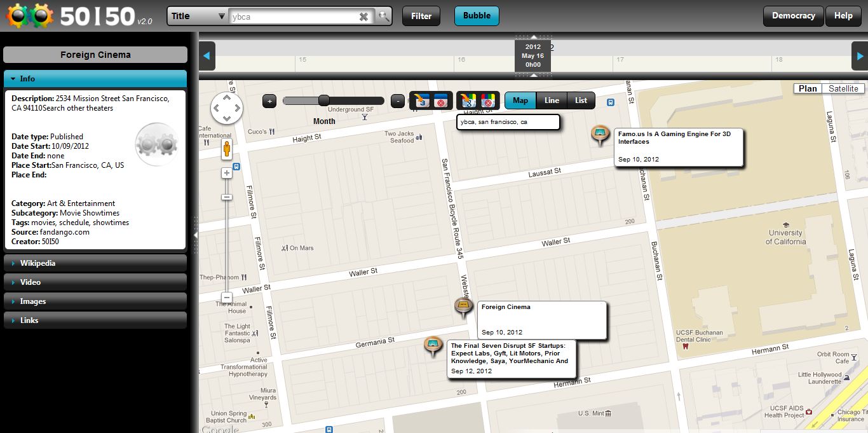Click the 50|50 gears logo

coord(31,15)
